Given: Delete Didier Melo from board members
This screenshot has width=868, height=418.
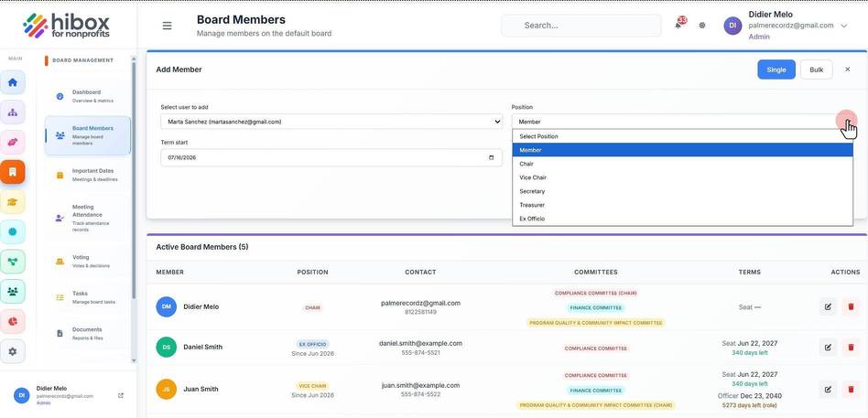Looking at the screenshot, I should click(x=851, y=306).
